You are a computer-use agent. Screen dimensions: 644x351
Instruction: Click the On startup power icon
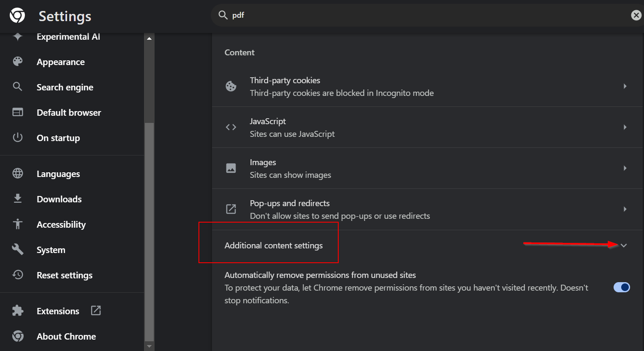coord(18,137)
